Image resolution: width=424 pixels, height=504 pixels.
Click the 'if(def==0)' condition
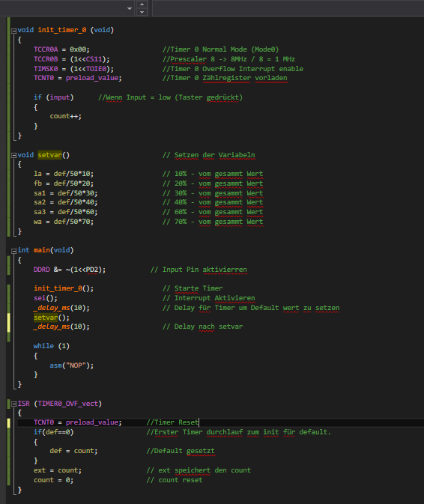(x=54, y=432)
